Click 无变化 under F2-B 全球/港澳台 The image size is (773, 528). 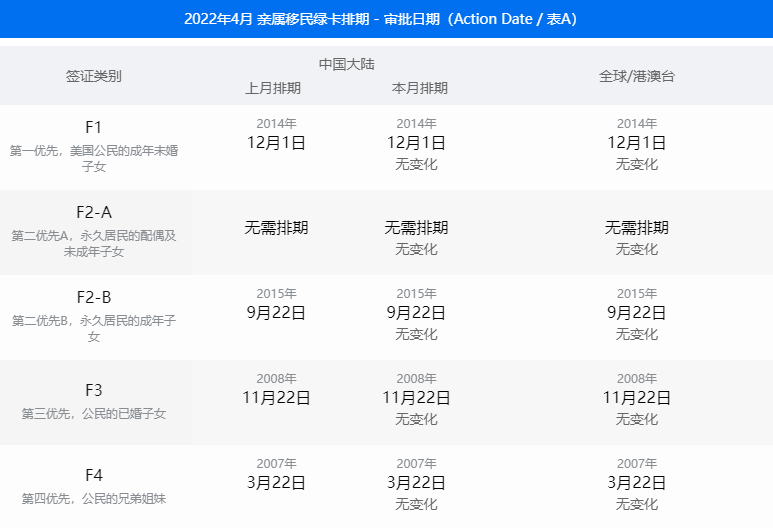[636, 334]
